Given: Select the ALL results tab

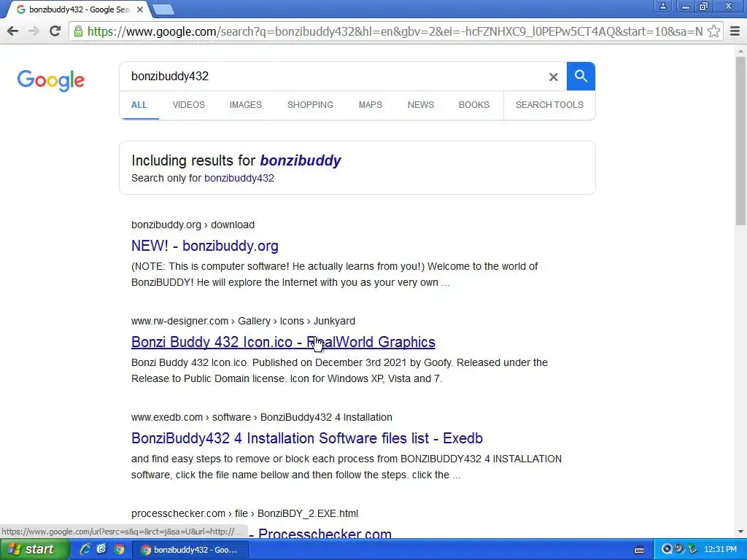Looking at the screenshot, I should [x=139, y=105].
